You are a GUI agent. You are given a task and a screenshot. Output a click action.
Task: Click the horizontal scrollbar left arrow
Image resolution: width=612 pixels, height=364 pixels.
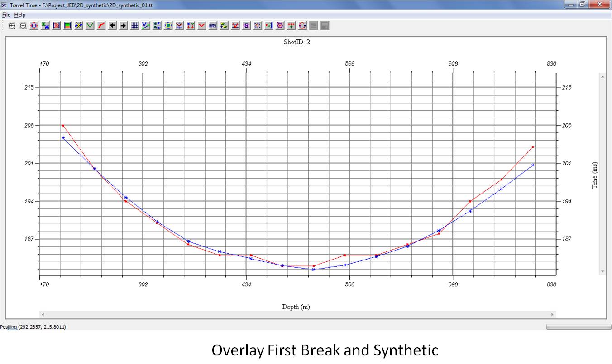pos(43,314)
